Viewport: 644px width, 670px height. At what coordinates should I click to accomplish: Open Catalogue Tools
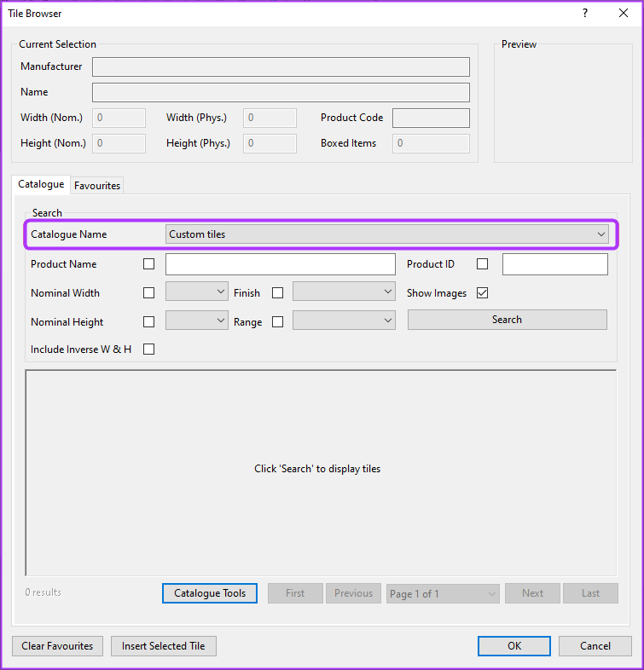(210, 593)
